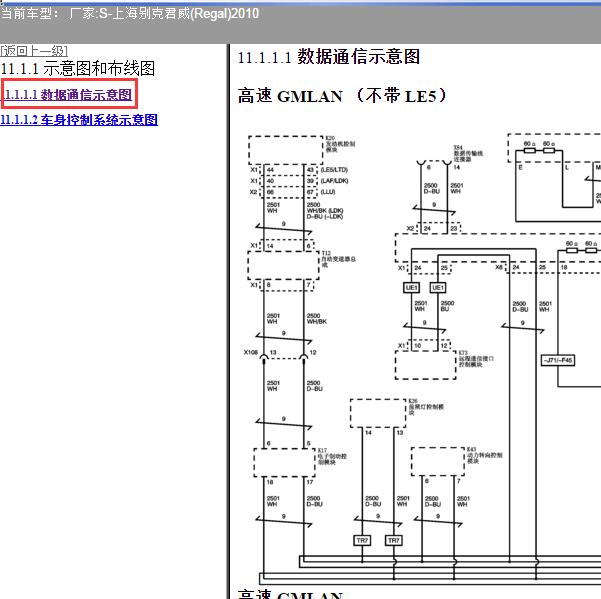
Task: Click the (LE5/LTD) connector label
Action: (334, 169)
